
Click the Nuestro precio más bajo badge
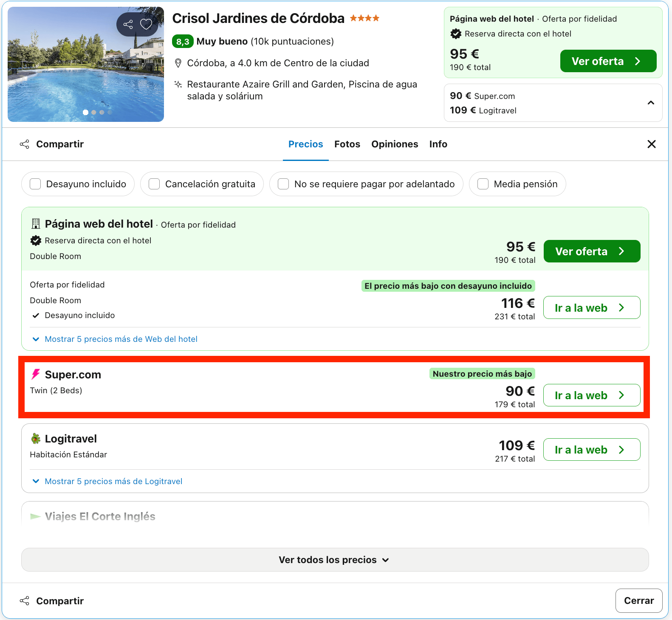482,374
